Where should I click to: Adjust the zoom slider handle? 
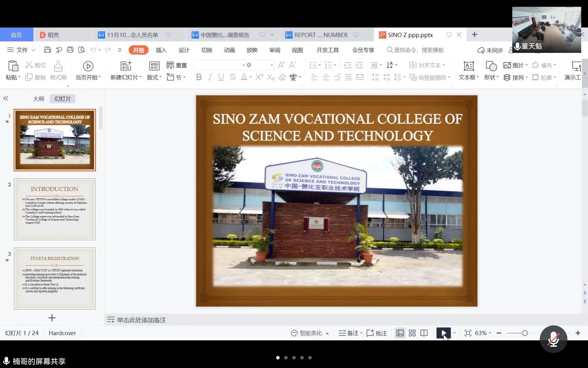pyautogui.click(x=525, y=333)
